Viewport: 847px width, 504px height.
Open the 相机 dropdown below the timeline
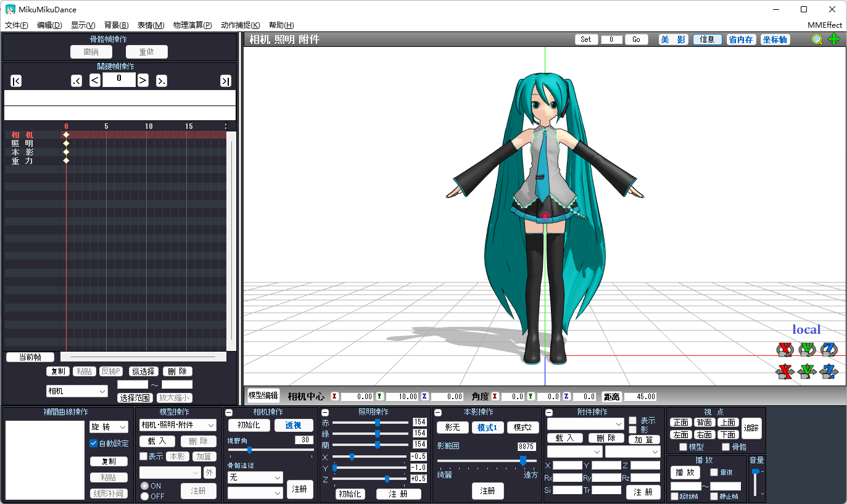(x=77, y=391)
